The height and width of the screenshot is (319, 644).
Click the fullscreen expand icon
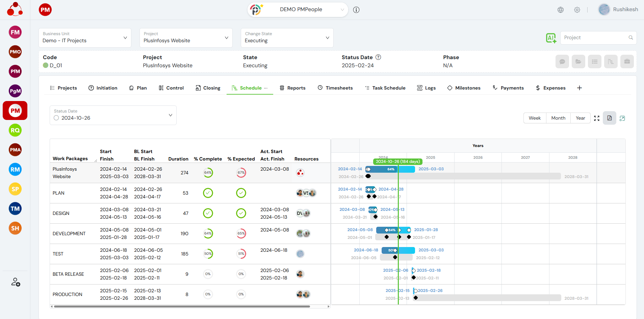coord(597,118)
